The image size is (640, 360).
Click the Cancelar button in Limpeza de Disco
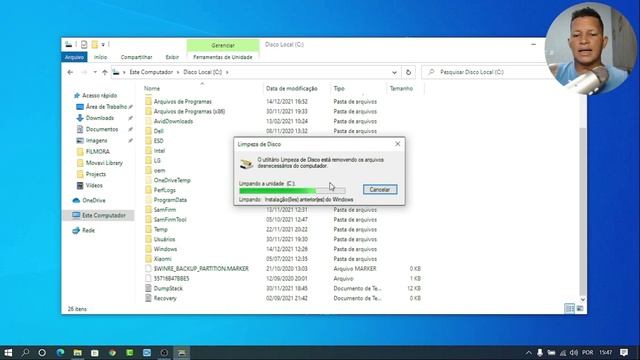pos(380,189)
